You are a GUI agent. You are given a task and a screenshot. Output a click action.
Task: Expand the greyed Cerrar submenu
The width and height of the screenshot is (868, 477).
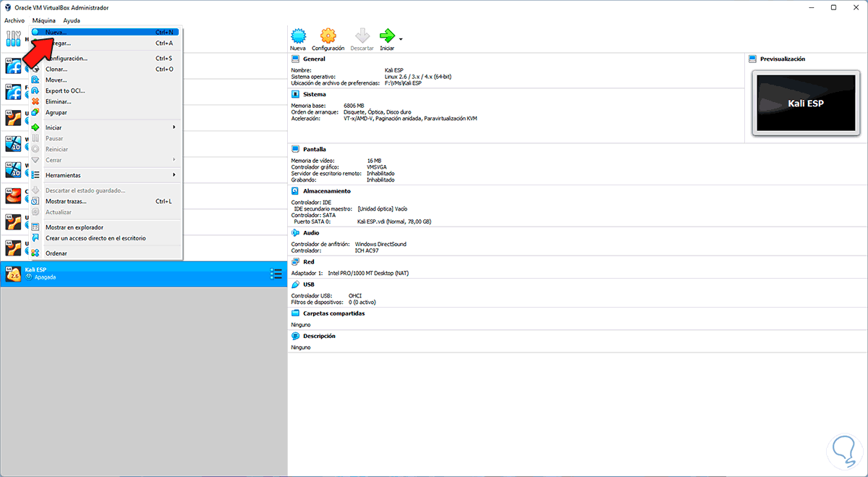coord(174,160)
